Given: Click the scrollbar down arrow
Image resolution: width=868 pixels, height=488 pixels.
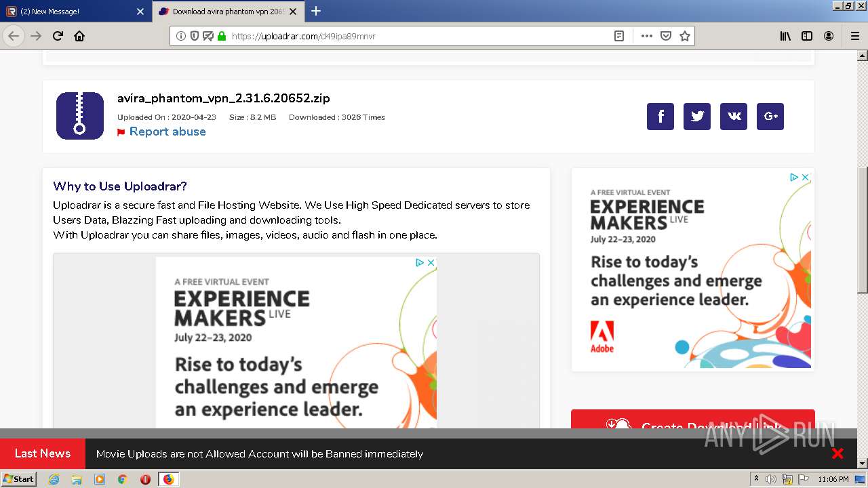Looking at the screenshot, I should coord(862,464).
